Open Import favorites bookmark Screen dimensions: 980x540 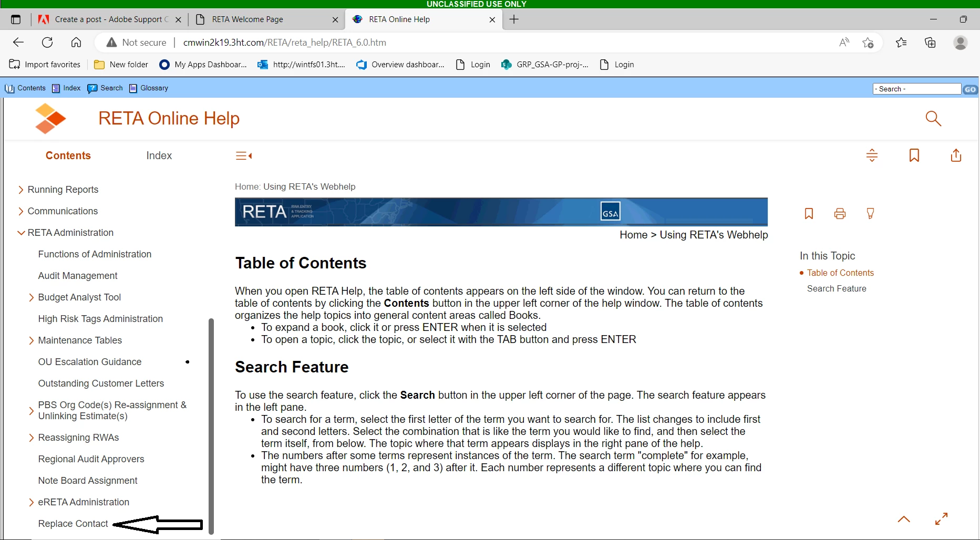45,65
